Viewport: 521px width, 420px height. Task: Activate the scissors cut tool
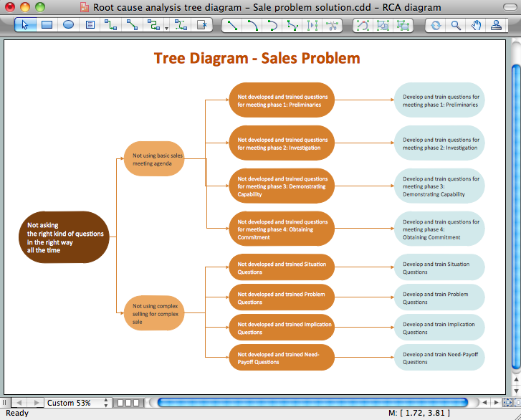(x=332, y=25)
